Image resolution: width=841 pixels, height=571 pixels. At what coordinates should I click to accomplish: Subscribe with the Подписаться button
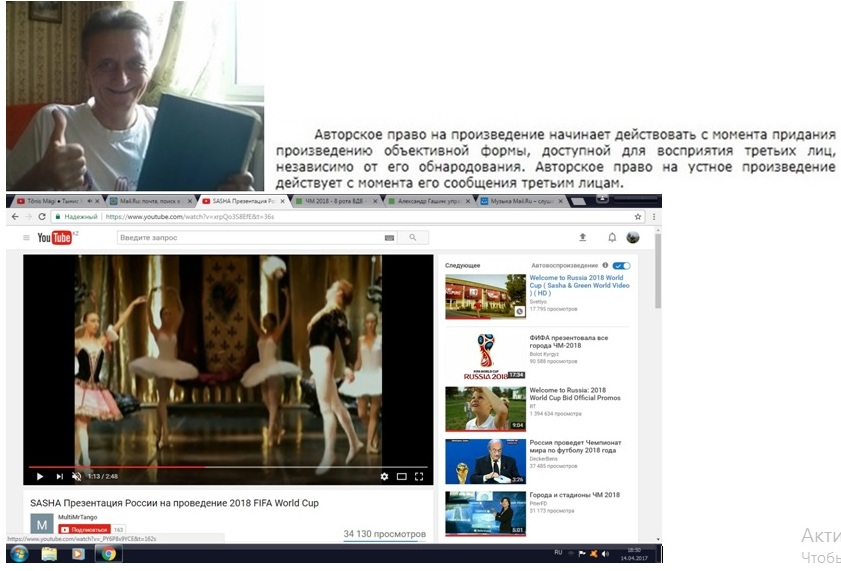[84, 529]
